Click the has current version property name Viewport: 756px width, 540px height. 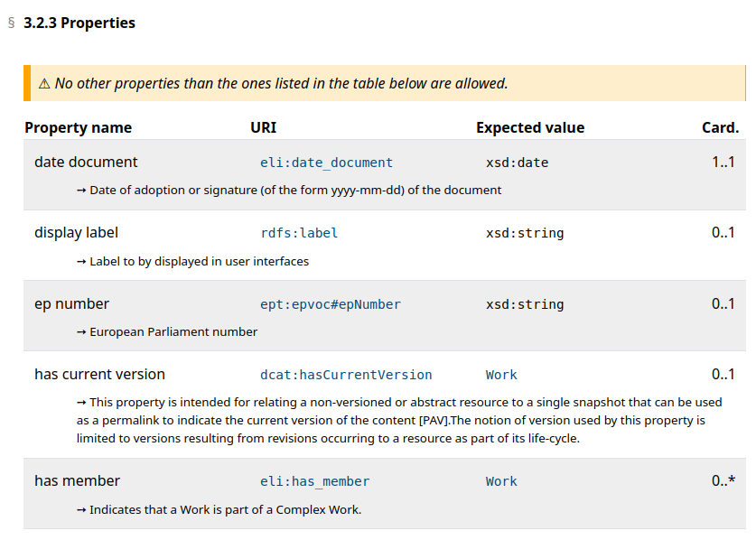click(x=99, y=375)
